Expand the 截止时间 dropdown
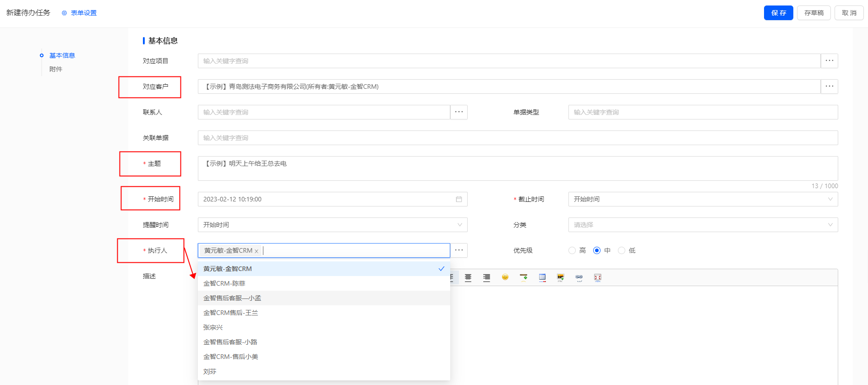868x385 pixels. pos(703,199)
